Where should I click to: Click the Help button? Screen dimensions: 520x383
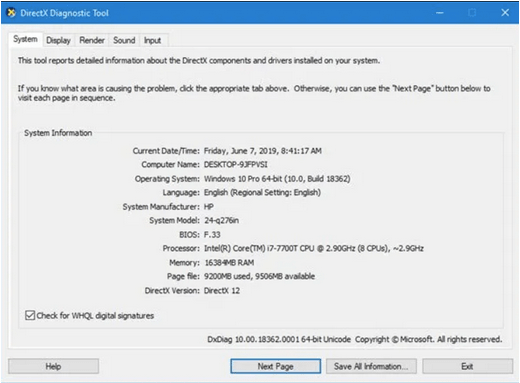[53, 366]
